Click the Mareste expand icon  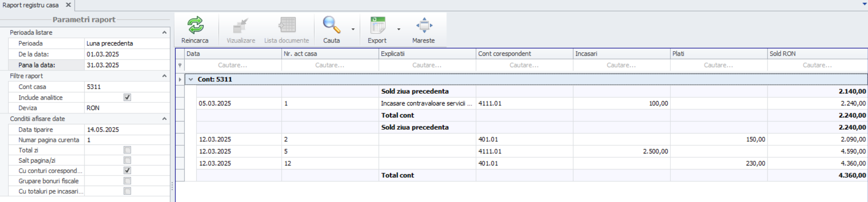tap(423, 26)
